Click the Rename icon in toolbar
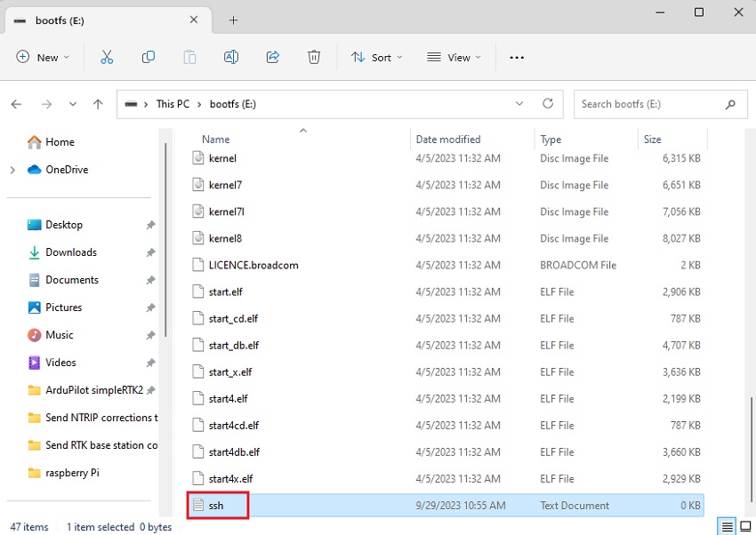 click(x=231, y=57)
